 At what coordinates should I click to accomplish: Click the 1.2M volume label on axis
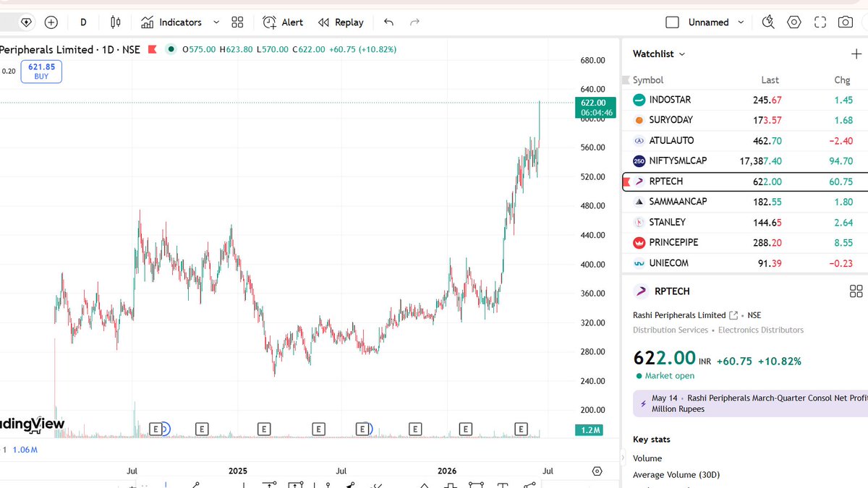[588, 430]
